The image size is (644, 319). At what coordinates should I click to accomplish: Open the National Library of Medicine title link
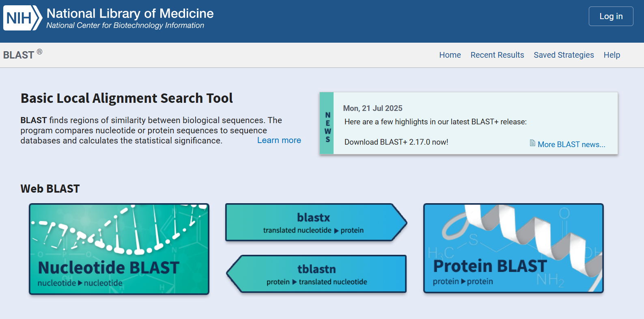(130, 13)
